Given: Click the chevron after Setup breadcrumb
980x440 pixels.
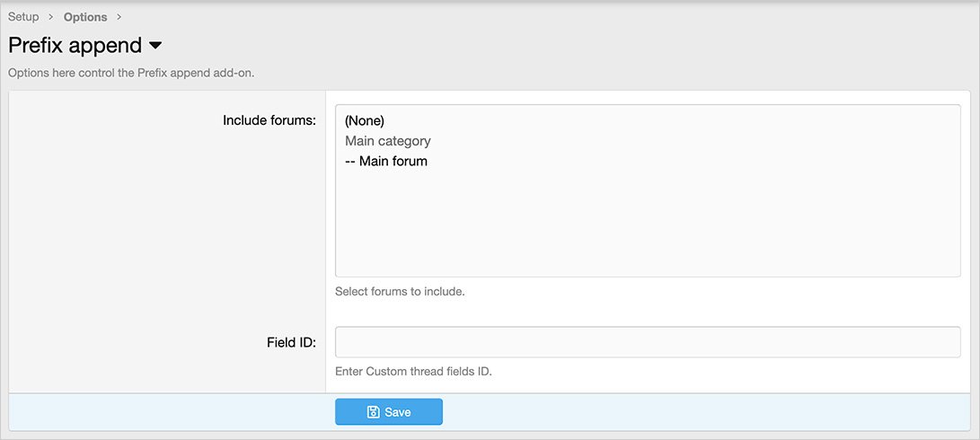Looking at the screenshot, I should click(x=51, y=17).
